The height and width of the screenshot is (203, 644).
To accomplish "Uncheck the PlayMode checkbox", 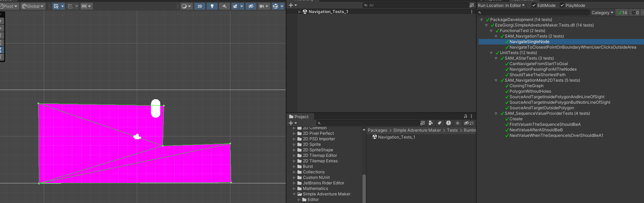I will tap(562, 6).
